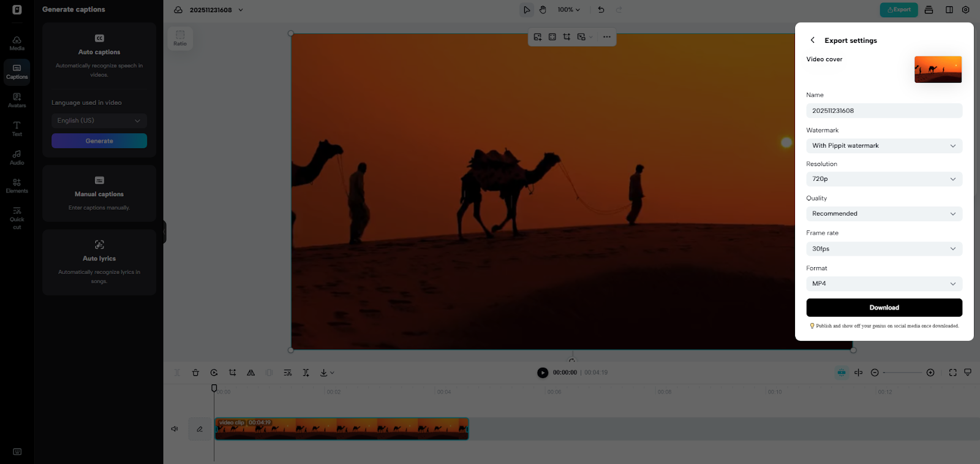Open the Quick cut panel

(17, 219)
